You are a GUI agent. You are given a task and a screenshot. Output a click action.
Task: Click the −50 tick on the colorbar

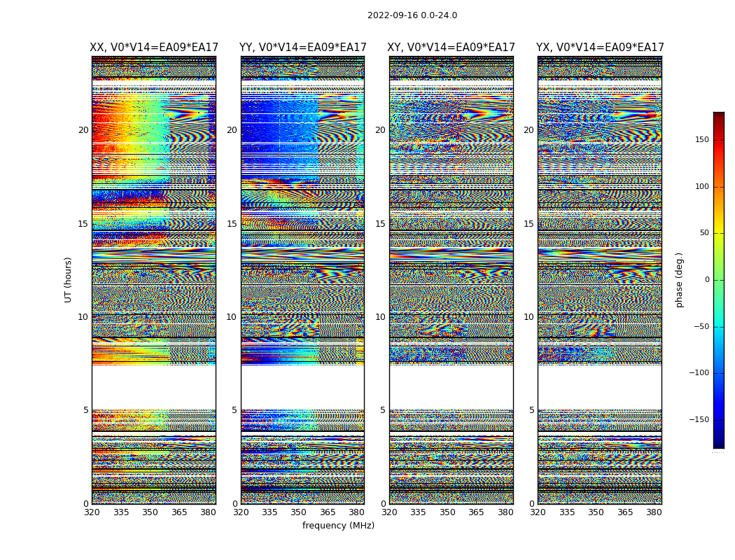701,327
